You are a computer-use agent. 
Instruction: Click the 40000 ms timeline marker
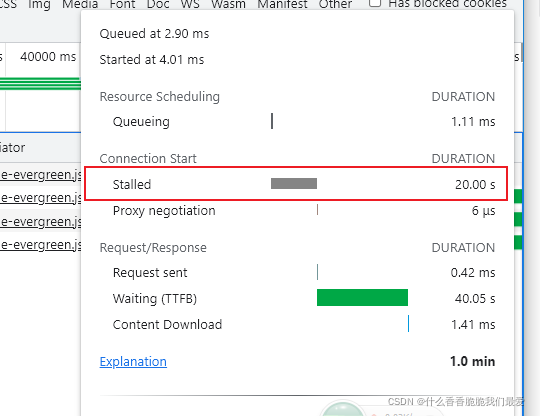48,56
